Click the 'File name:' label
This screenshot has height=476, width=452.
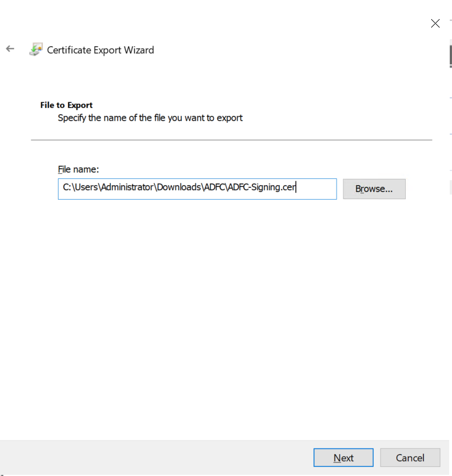point(78,169)
